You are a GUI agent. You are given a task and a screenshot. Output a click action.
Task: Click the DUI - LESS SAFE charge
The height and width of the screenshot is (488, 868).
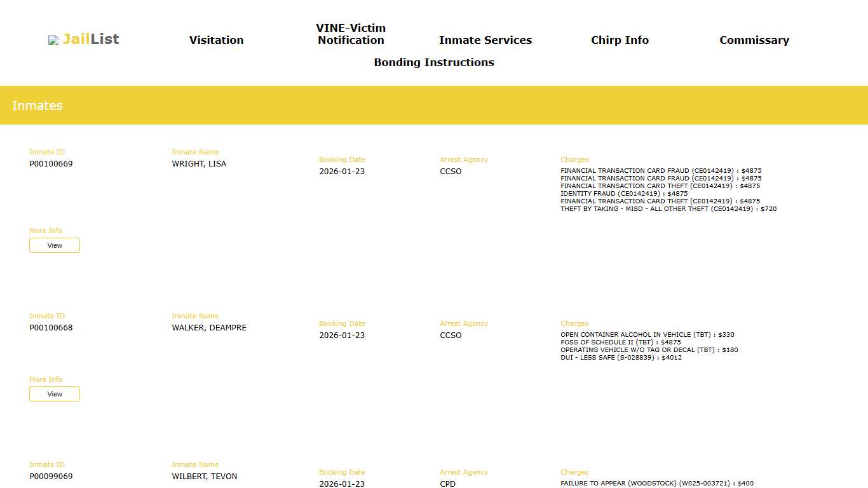621,358
